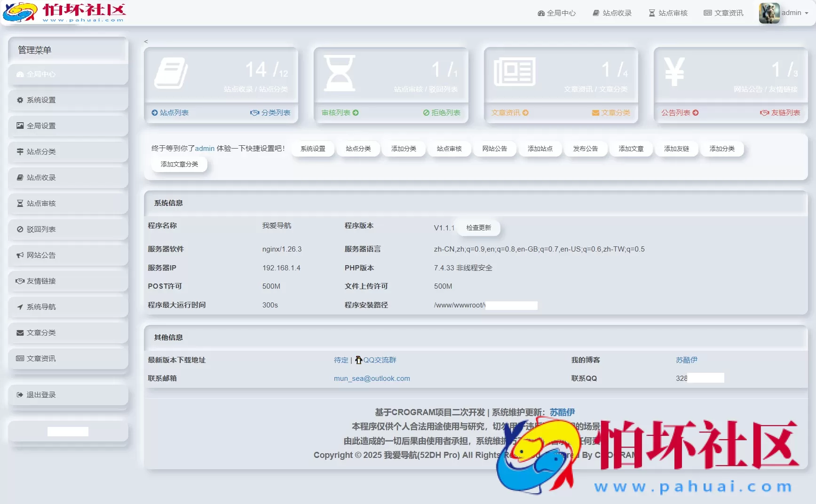
Task: Click the 网站公告 megaphone icon in sidebar
Action: point(19,255)
